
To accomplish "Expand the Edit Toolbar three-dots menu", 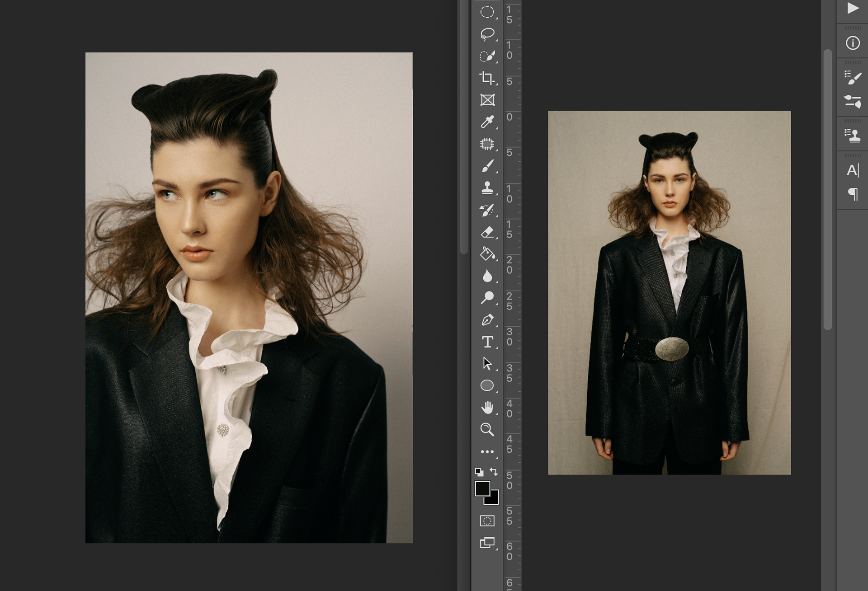I will [x=487, y=451].
